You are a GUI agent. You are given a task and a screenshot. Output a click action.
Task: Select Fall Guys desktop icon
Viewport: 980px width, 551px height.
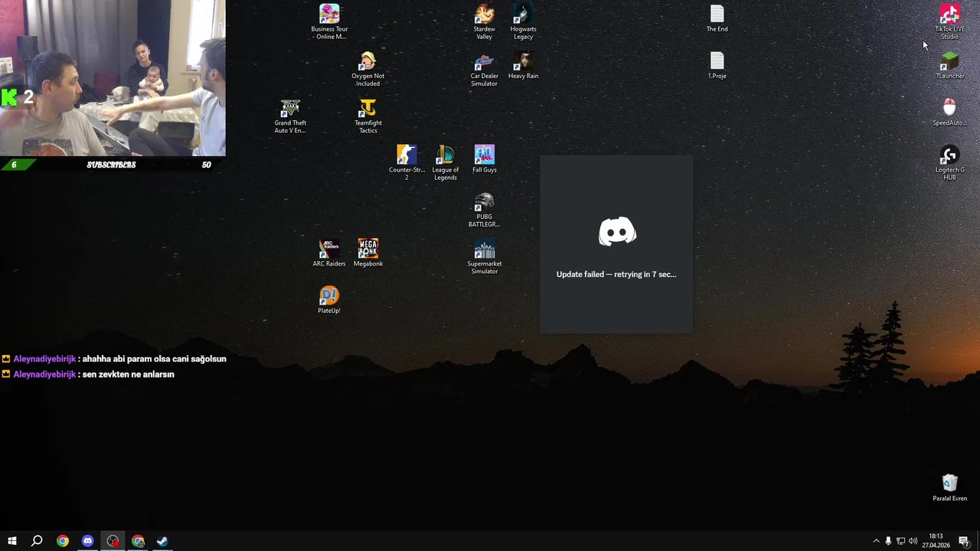tap(484, 159)
